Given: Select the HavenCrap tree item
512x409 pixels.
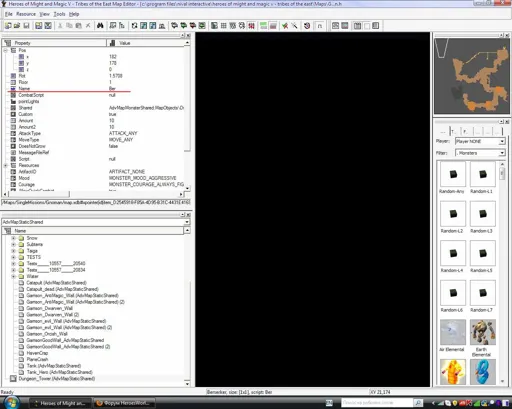Looking at the screenshot, I should pos(37,353).
